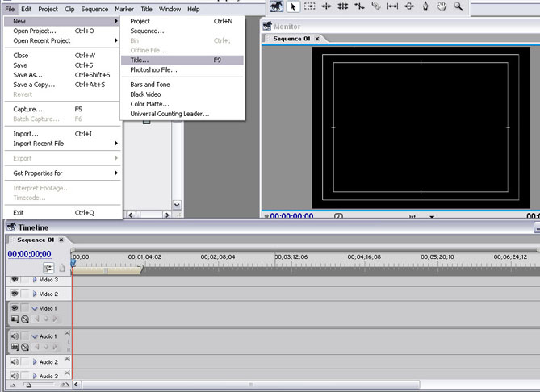Select the Hand tool
Viewport: 540px width, 392px height.
442,6
